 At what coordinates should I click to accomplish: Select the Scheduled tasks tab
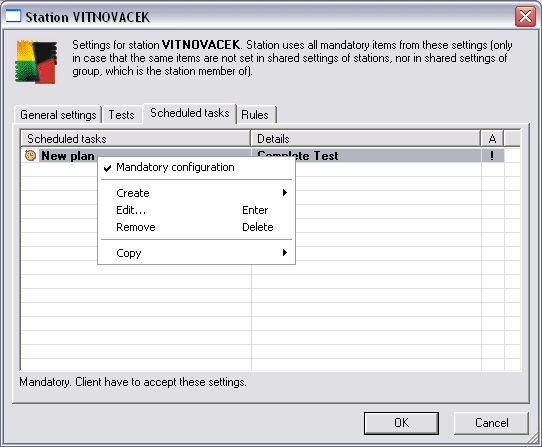click(x=190, y=113)
